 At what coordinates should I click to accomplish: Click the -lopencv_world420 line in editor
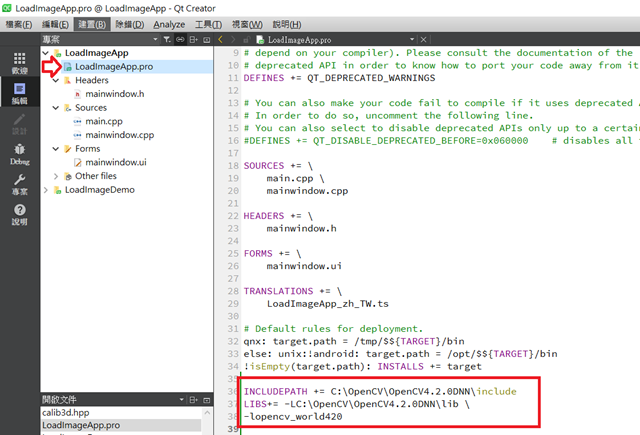pyautogui.click(x=293, y=417)
